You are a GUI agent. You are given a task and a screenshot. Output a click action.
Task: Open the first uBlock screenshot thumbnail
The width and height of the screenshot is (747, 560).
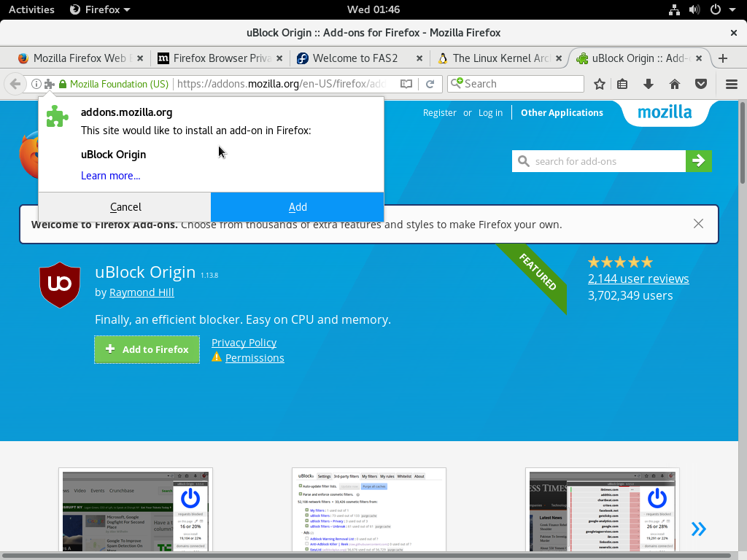pos(136,511)
